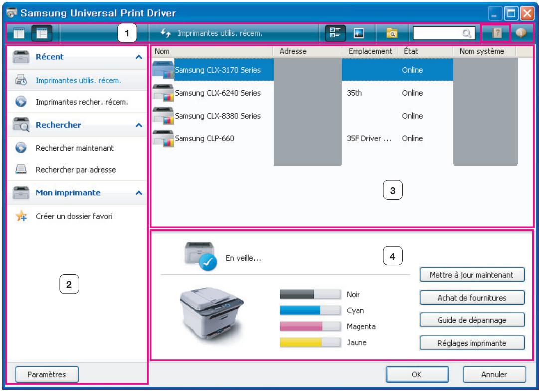Click the En veille status text
The image size is (539, 392).
point(243,258)
